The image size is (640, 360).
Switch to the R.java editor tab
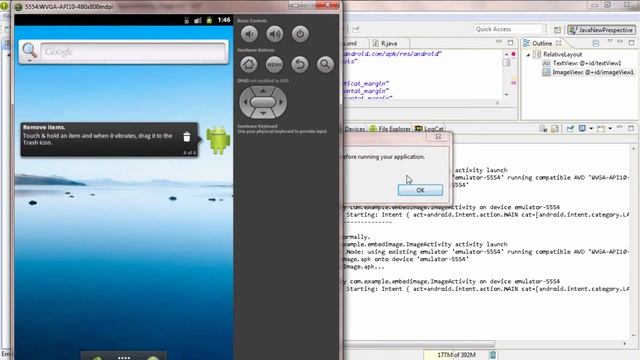pyautogui.click(x=389, y=43)
